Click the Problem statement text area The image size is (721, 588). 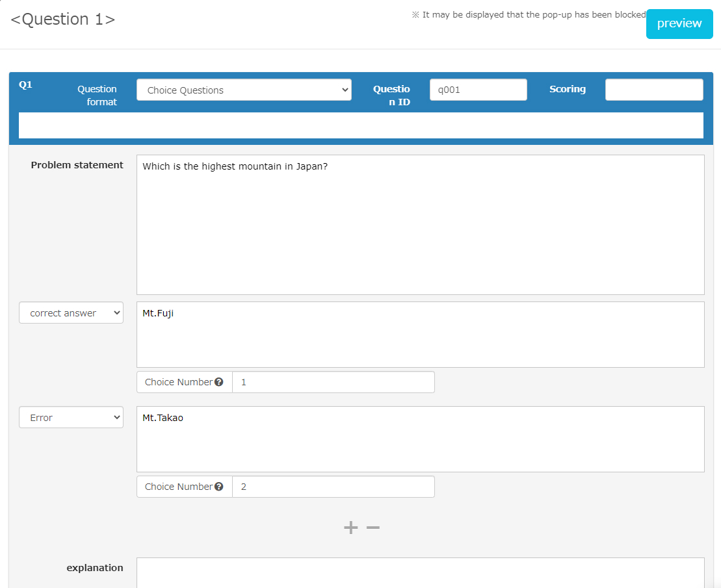[420, 225]
